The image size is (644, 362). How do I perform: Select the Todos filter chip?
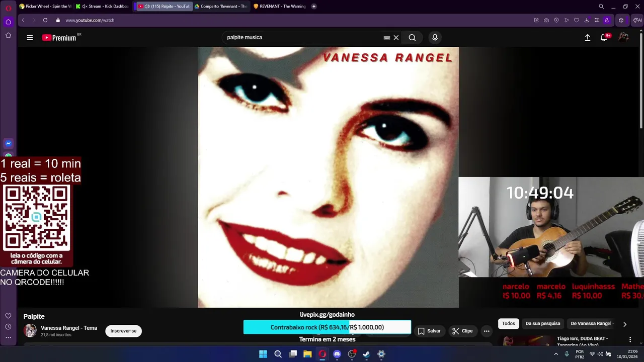click(509, 324)
